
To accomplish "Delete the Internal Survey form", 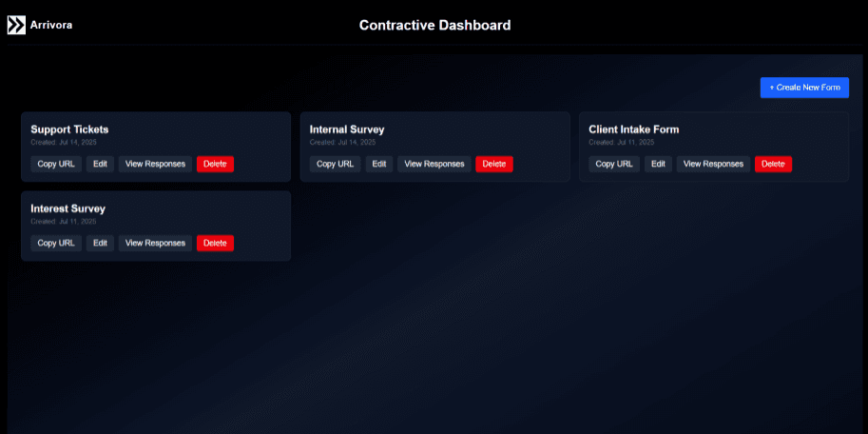I will (x=494, y=164).
